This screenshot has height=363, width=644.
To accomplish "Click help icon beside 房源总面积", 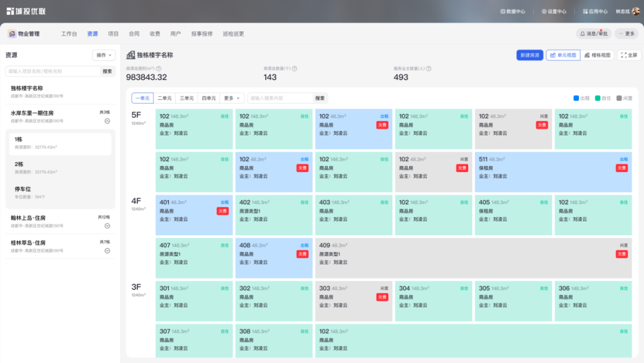I will (x=159, y=69).
